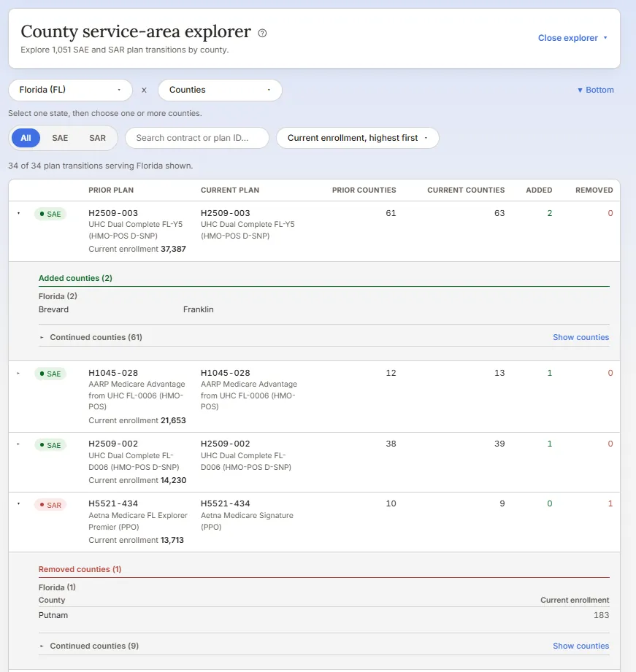636x672 pixels.
Task: Click prior plan ID H2509-003
Action: point(113,213)
